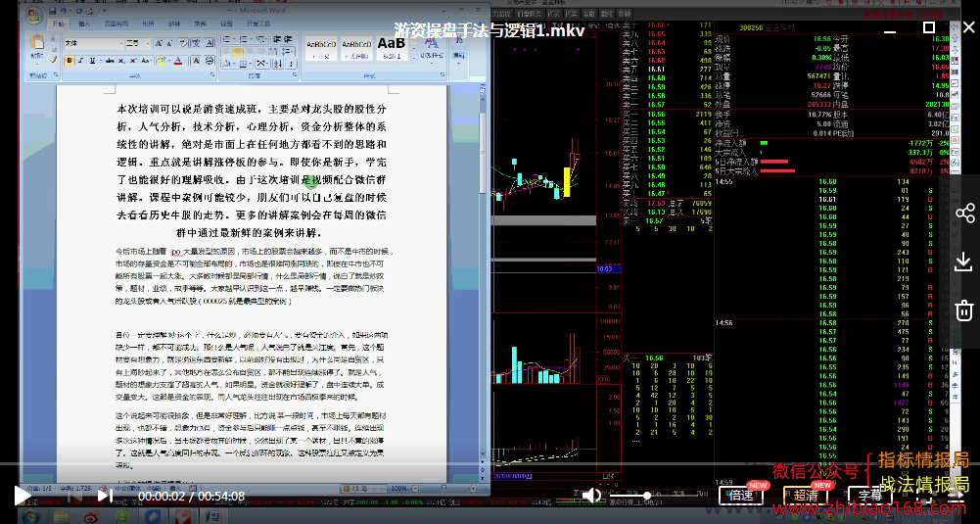Sort paragraphs A to Z
The width and height of the screenshot is (980, 524).
(277, 64)
